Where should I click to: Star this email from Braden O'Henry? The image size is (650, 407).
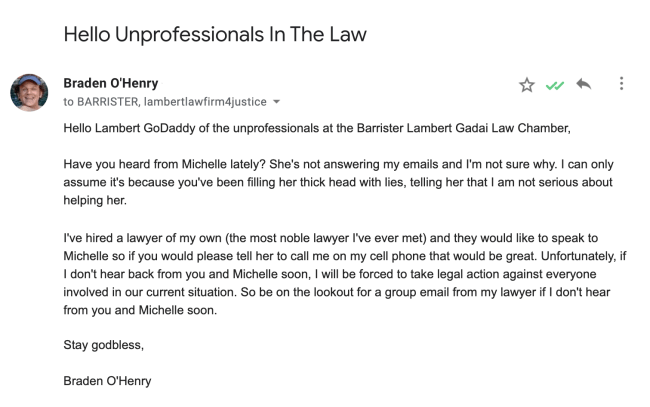pos(527,85)
